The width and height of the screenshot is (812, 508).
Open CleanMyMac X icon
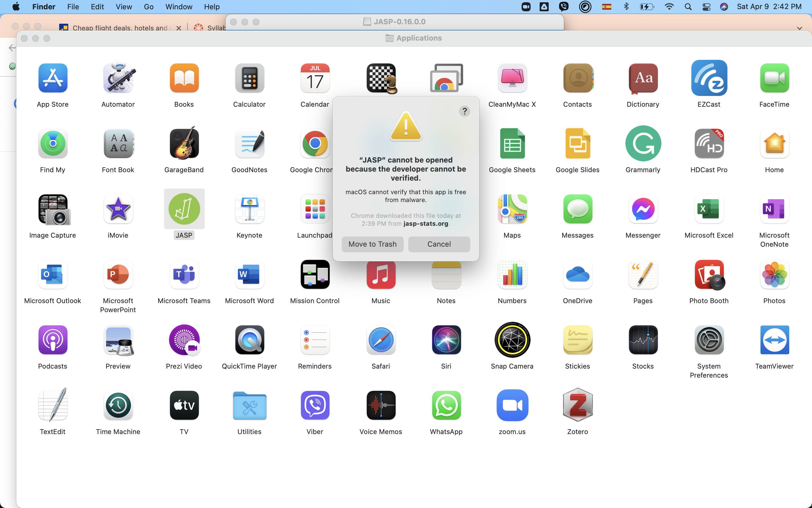(x=512, y=78)
